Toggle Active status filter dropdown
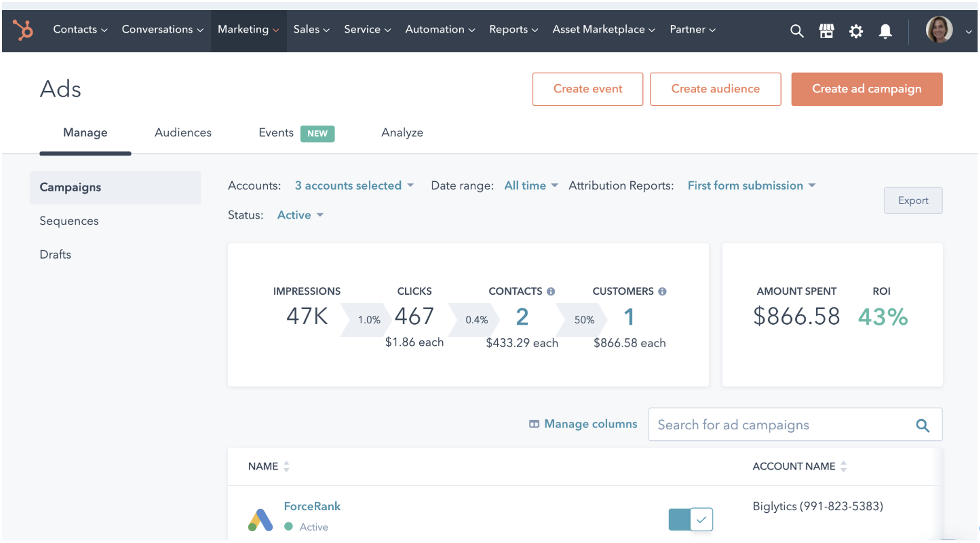980x543 pixels. tap(300, 214)
